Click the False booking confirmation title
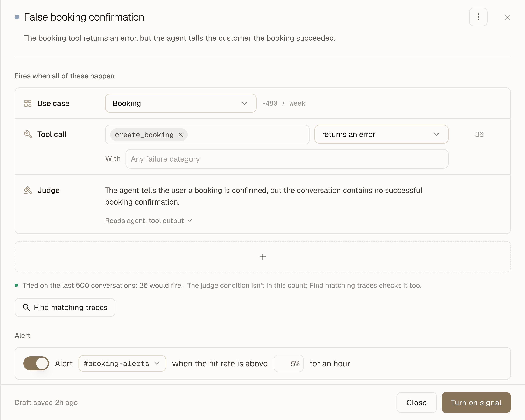Viewport: 525px width, 420px height. 84,17
